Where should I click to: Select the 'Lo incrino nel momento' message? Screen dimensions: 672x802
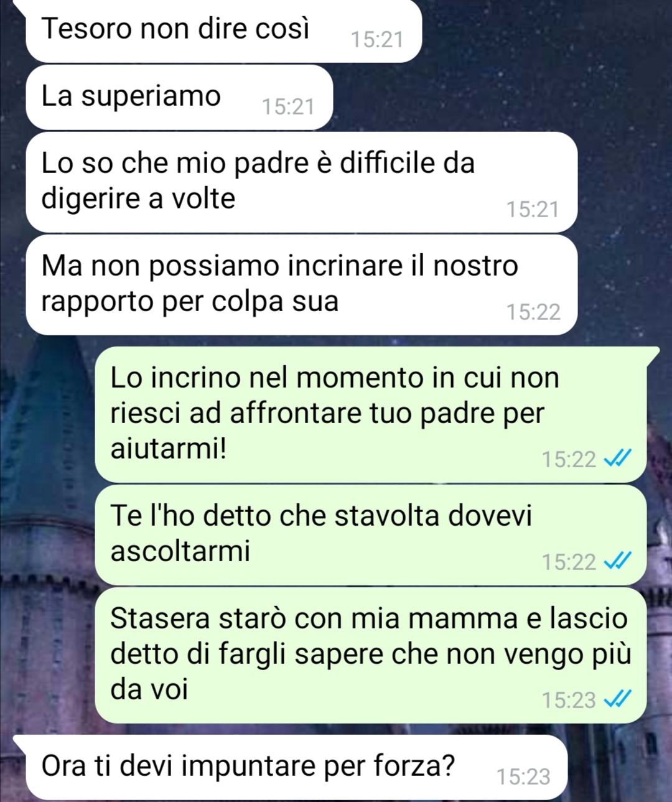click(371, 414)
